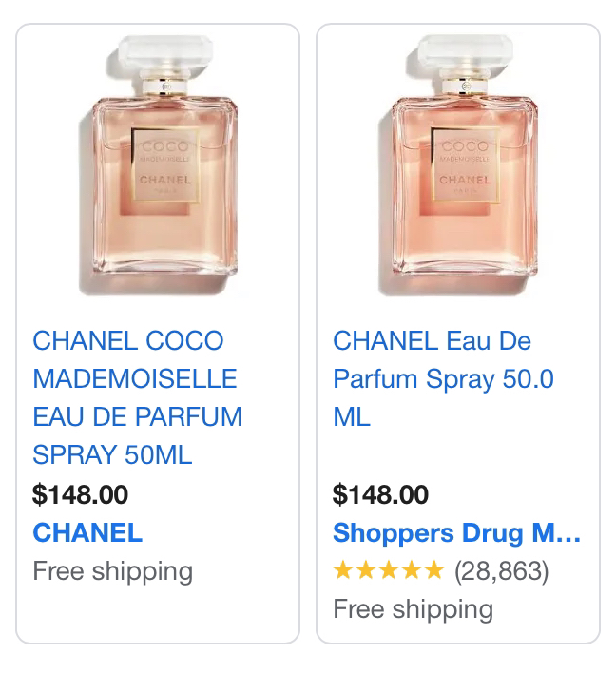Click Free shipping below the star rating
The width and height of the screenshot is (616, 673).
pos(414,609)
